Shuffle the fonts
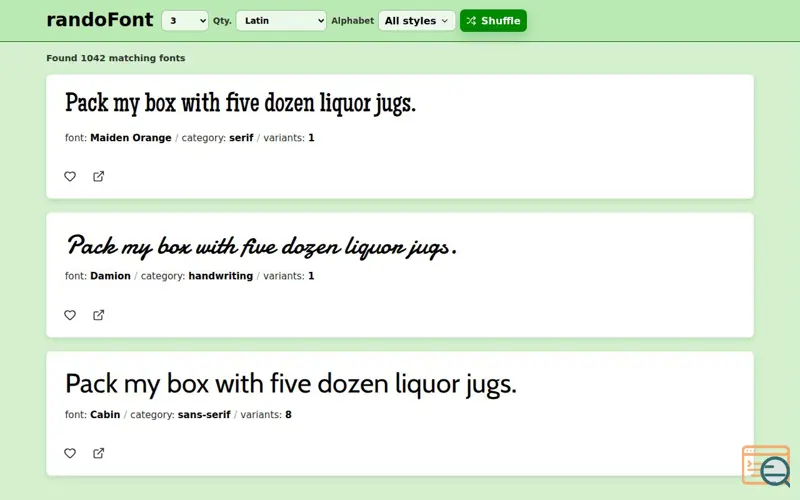 [493, 21]
